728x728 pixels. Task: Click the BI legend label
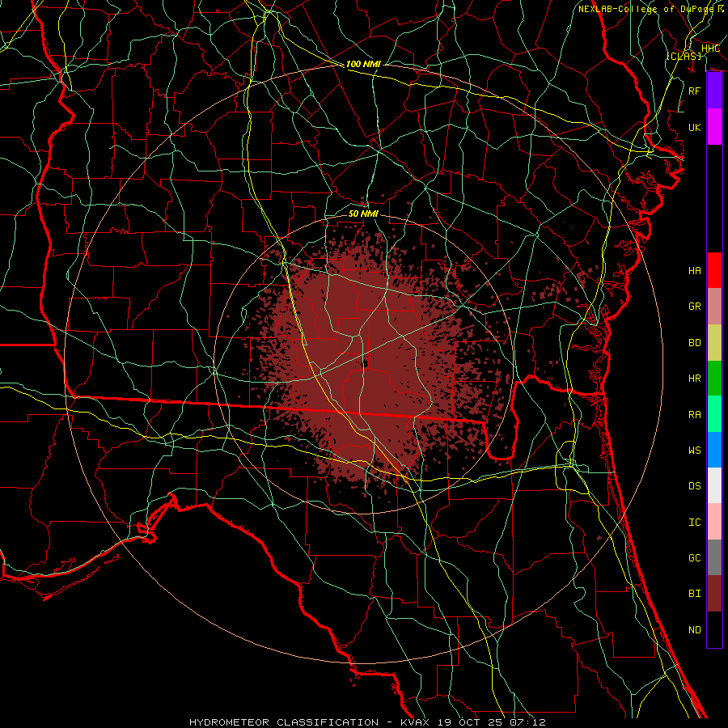[694, 594]
